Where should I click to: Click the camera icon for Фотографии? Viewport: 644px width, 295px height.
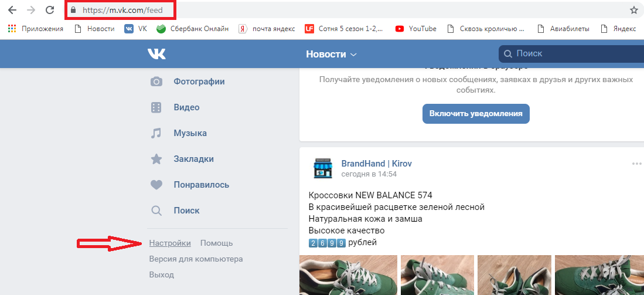(156, 82)
